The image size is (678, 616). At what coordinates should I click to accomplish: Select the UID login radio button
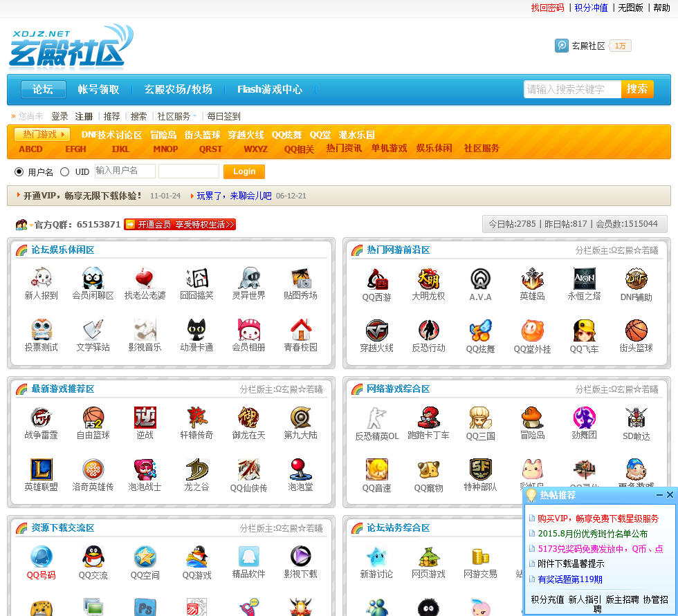pos(64,172)
